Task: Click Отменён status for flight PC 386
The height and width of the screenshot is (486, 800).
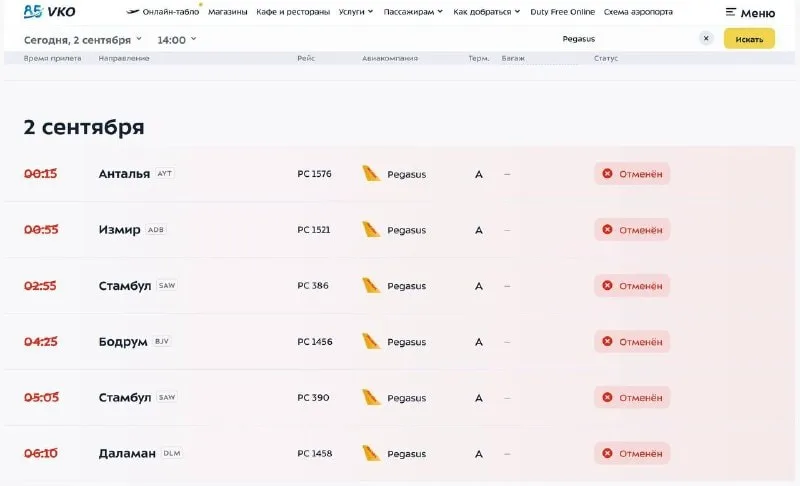Action: point(632,286)
